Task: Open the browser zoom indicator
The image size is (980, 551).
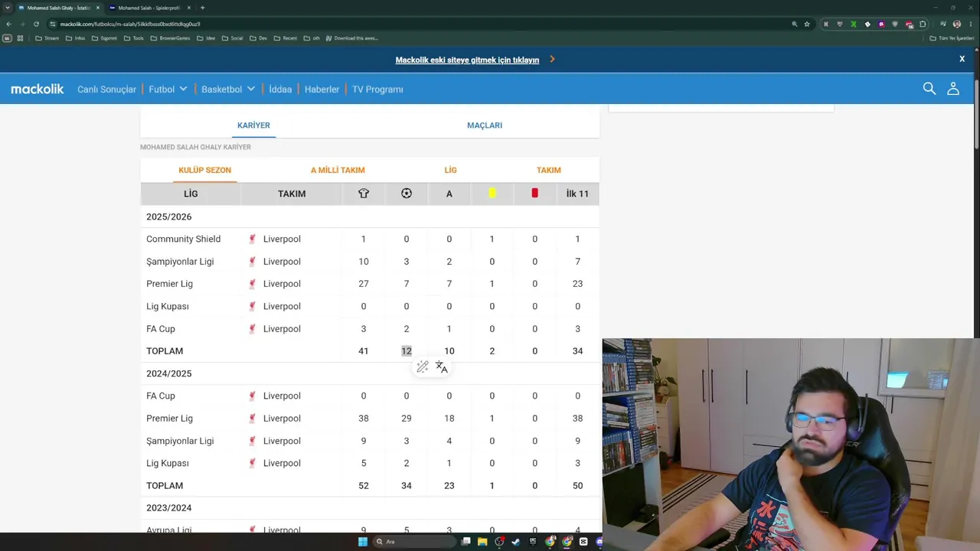Action: click(x=795, y=24)
